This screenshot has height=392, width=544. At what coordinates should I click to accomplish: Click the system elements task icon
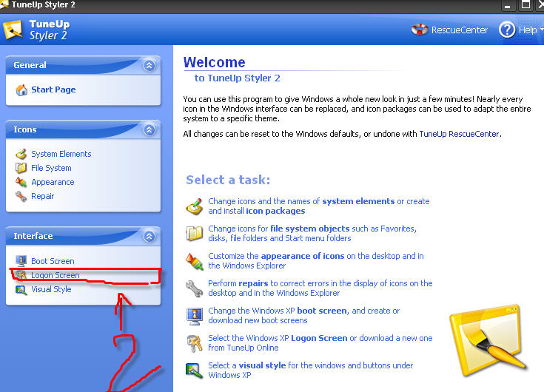point(195,206)
